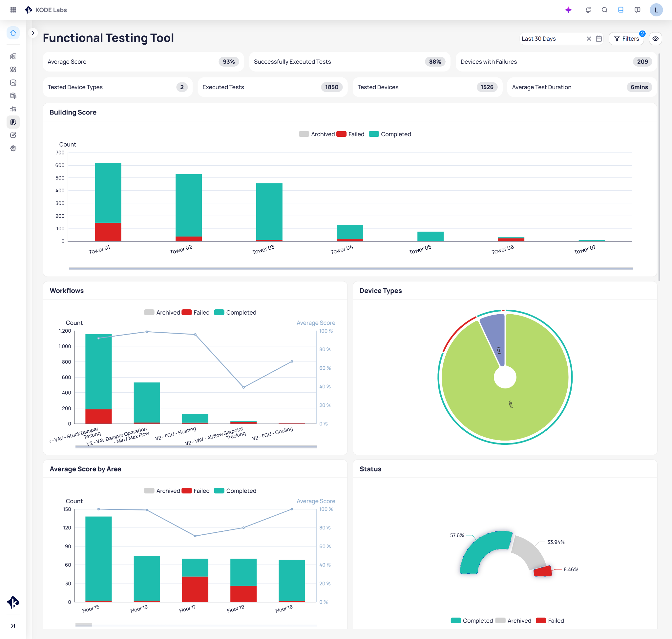The image size is (672, 639).
Task: Open Settings via the gear sidebar icon
Action: coord(13,148)
